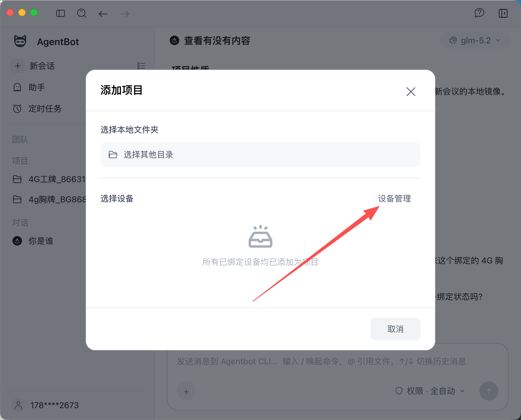Click the AgentBot cat logo

[20, 41]
